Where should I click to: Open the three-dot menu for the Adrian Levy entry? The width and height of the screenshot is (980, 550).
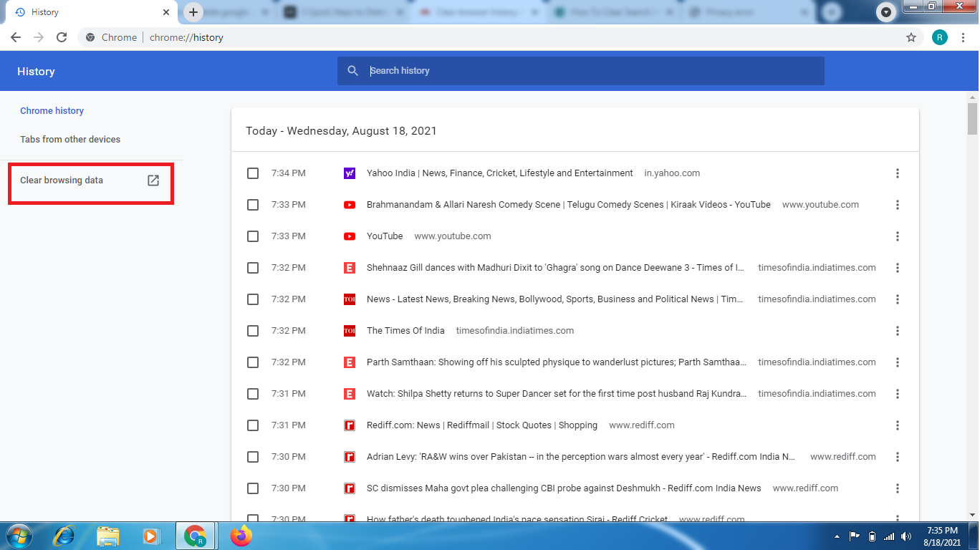pyautogui.click(x=898, y=457)
